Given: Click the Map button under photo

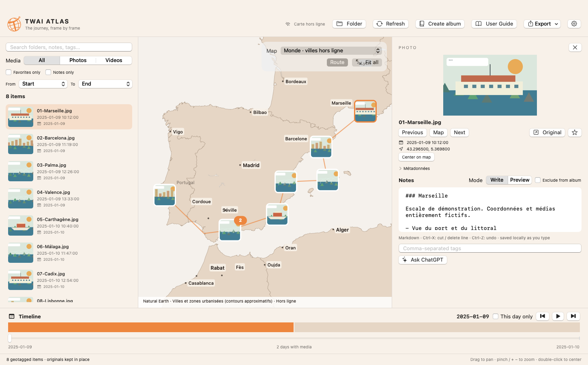Looking at the screenshot, I should point(438,133).
